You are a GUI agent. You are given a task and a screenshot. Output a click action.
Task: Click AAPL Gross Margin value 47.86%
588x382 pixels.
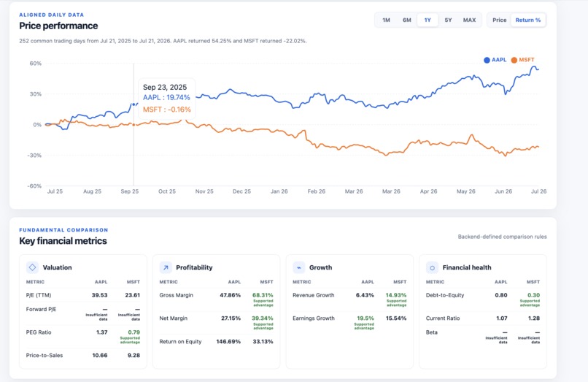(x=230, y=295)
